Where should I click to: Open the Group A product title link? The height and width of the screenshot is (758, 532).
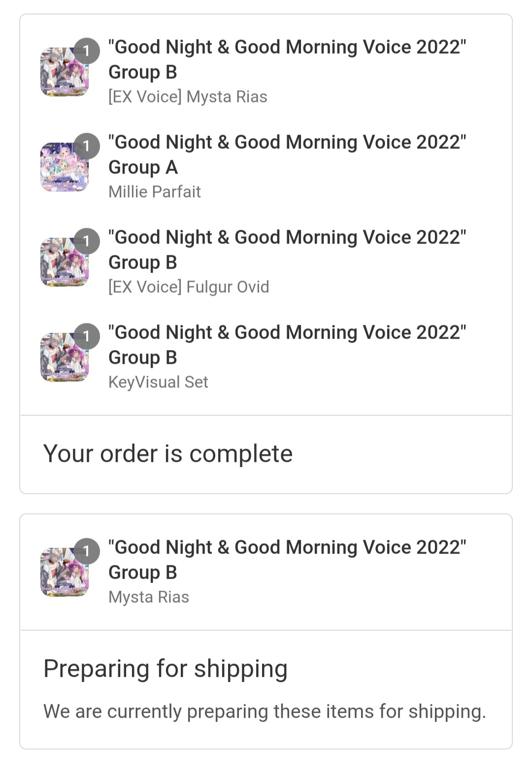click(287, 155)
